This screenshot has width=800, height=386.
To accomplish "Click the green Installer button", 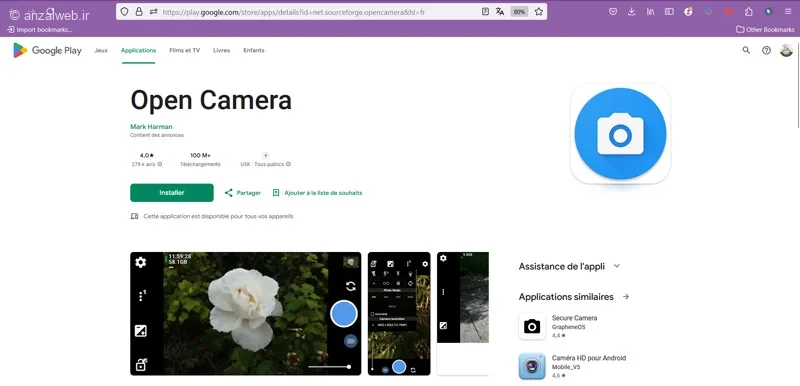I will click(x=172, y=193).
